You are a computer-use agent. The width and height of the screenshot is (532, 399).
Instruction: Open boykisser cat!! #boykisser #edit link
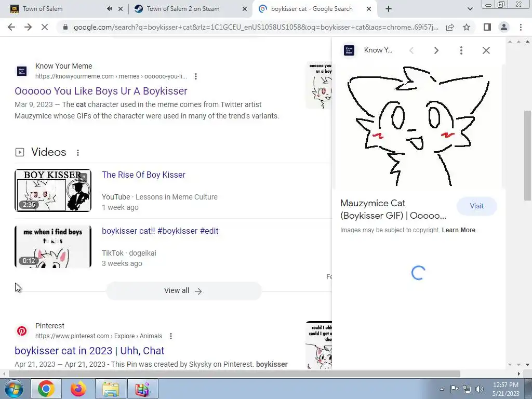click(160, 231)
